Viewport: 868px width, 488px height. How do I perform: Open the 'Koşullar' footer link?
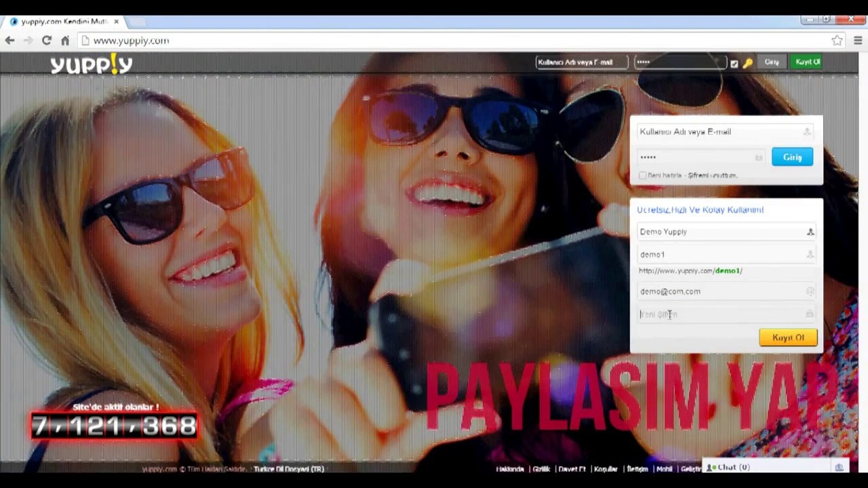[x=606, y=469]
